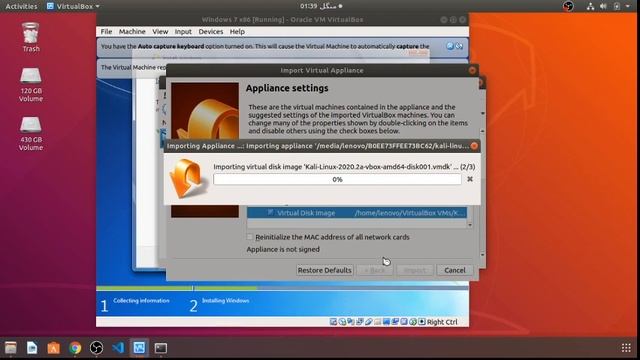Switch to VirtualBox in the dock
640x360 pixels.
[139, 348]
